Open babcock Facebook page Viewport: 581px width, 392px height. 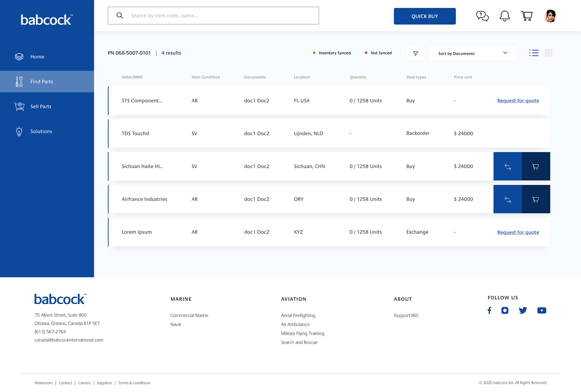tap(489, 310)
